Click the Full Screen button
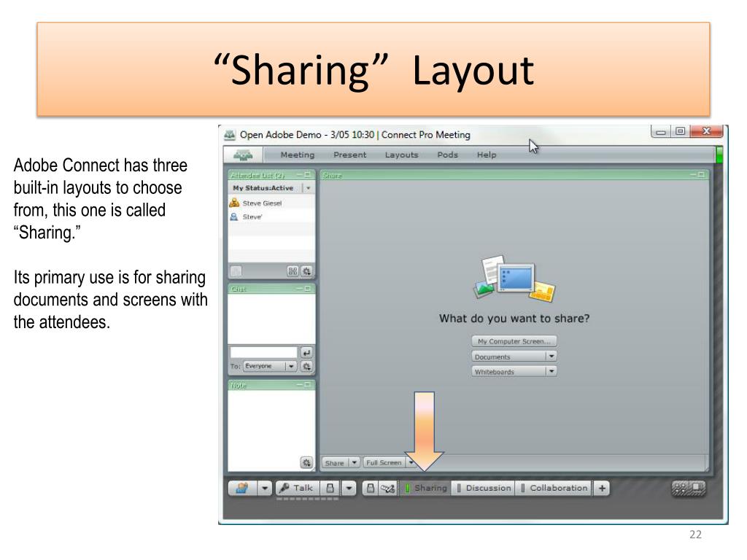 384,462
